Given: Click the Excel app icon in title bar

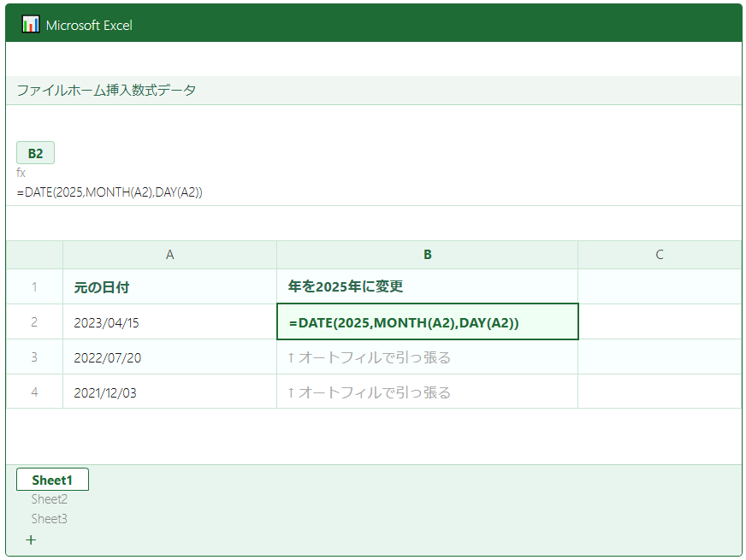Looking at the screenshot, I should tap(31, 24).
